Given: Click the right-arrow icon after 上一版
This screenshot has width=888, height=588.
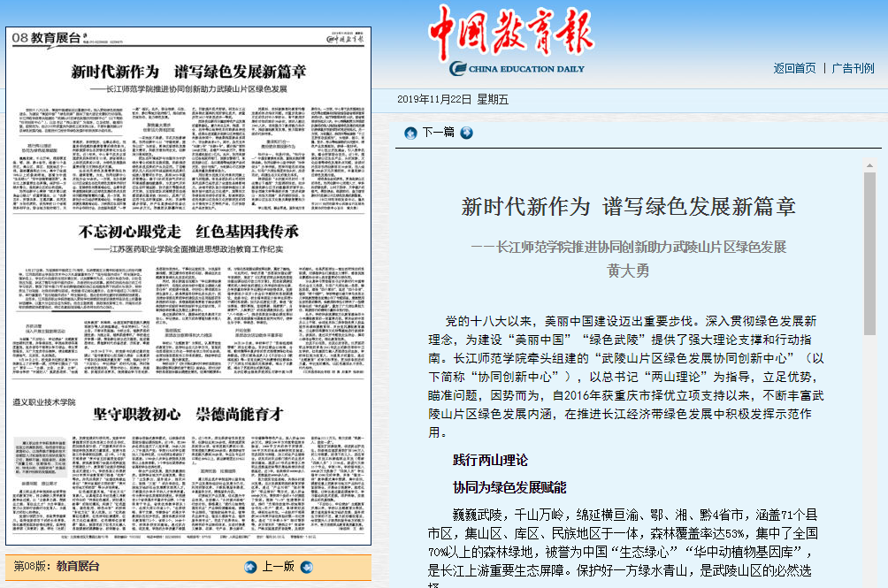Looking at the screenshot, I should point(307,567).
